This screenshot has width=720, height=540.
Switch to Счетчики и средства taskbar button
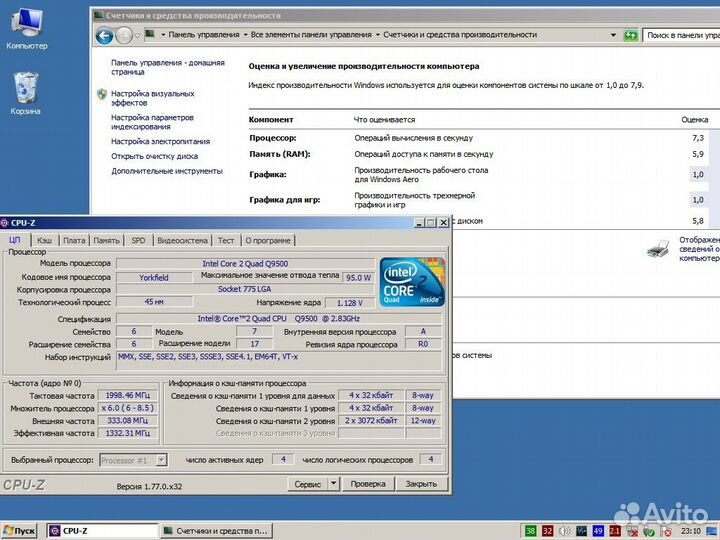tap(216, 531)
